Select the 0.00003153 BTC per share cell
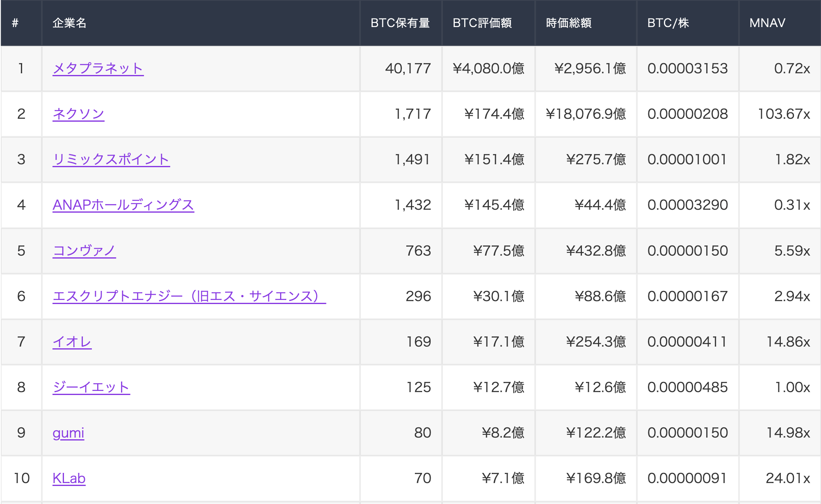This screenshot has height=504, width=821. (688, 68)
